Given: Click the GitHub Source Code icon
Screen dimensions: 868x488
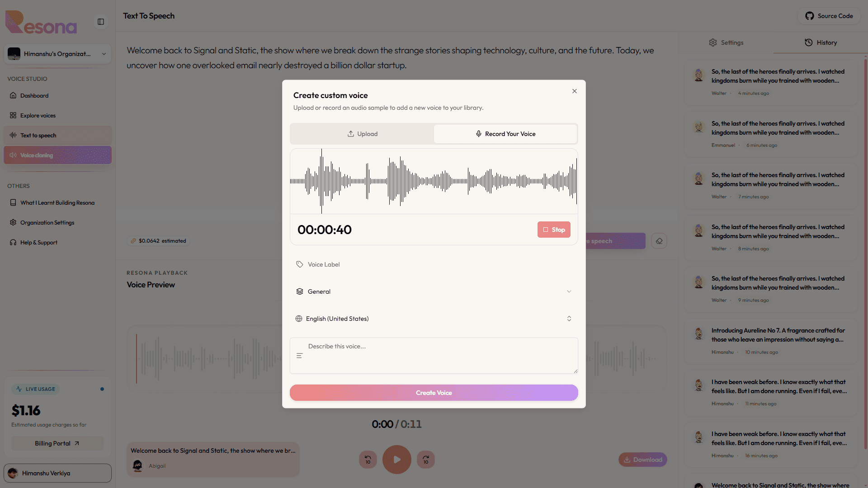Looking at the screenshot, I should tap(809, 16).
